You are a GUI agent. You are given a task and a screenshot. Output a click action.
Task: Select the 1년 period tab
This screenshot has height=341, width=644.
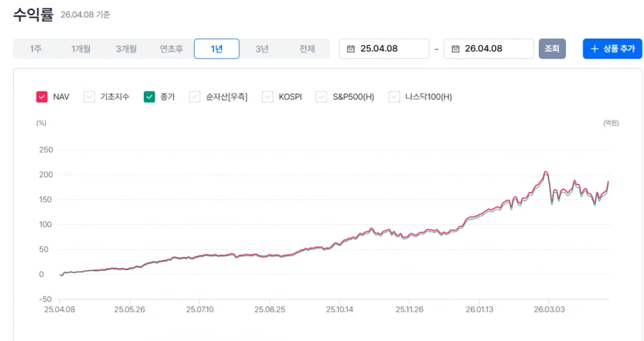click(216, 49)
